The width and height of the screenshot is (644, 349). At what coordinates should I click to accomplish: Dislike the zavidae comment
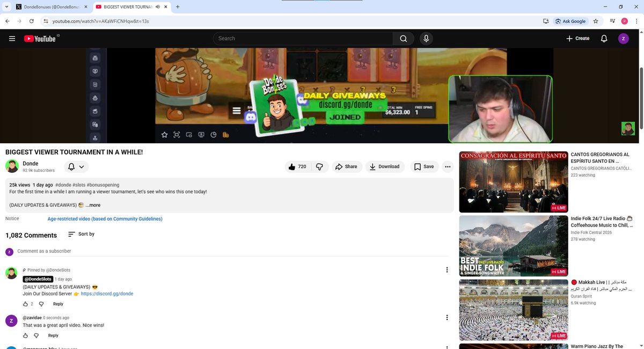(36, 336)
